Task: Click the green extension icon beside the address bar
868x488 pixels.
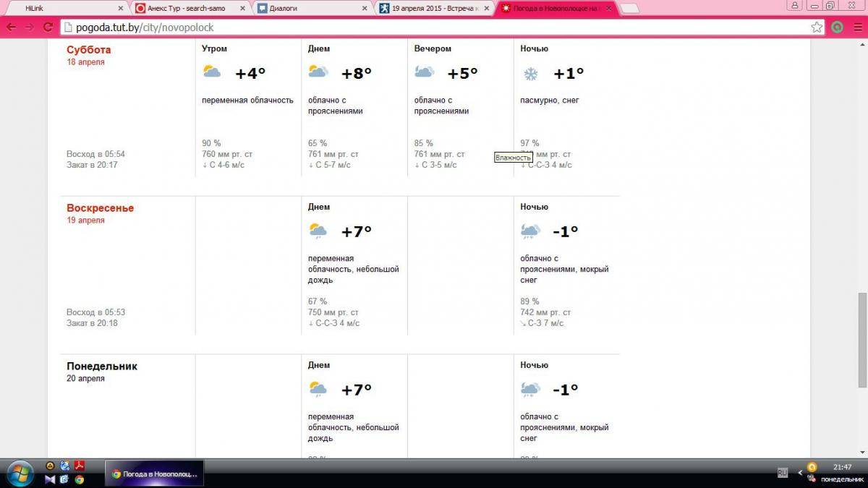Action: [x=837, y=27]
